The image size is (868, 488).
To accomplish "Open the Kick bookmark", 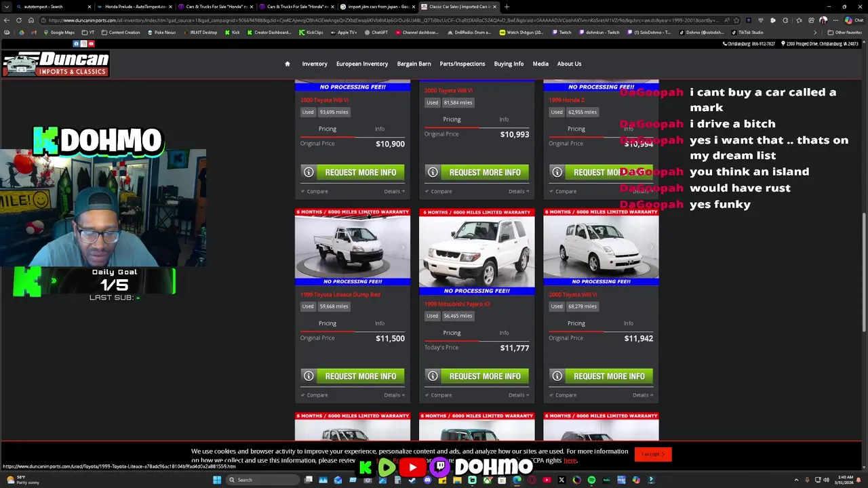I will coord(232,32).
